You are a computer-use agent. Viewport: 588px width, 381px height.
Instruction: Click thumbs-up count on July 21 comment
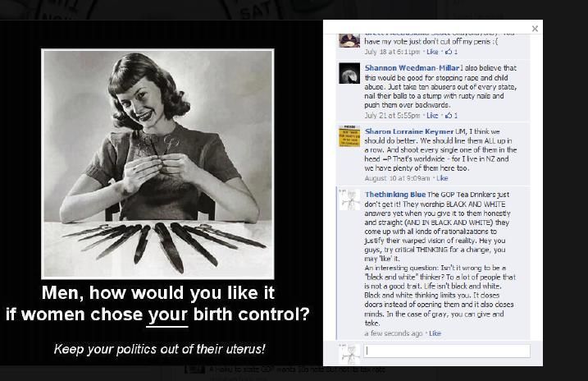pos(451,116)
